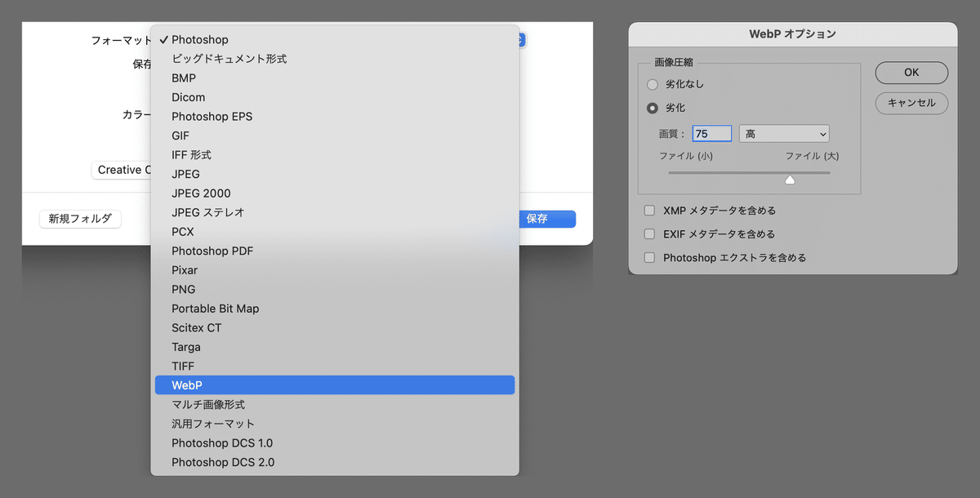Choose TIFF format
Viewport: 980px width, 498px height.
point(335,366)
